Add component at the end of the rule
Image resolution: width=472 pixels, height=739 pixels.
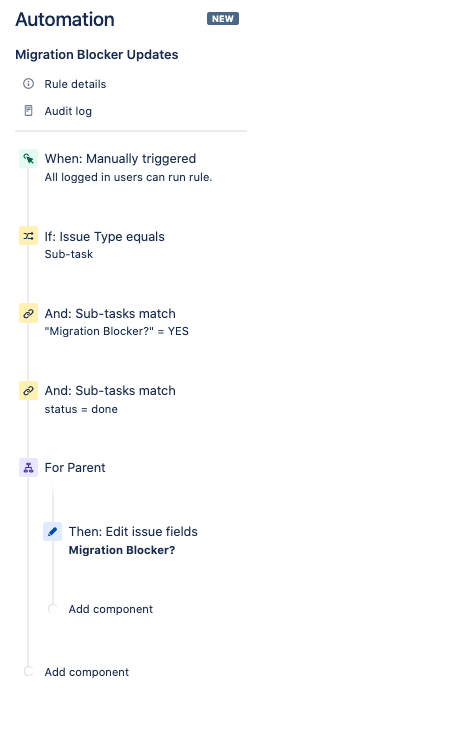coord(87,672)
